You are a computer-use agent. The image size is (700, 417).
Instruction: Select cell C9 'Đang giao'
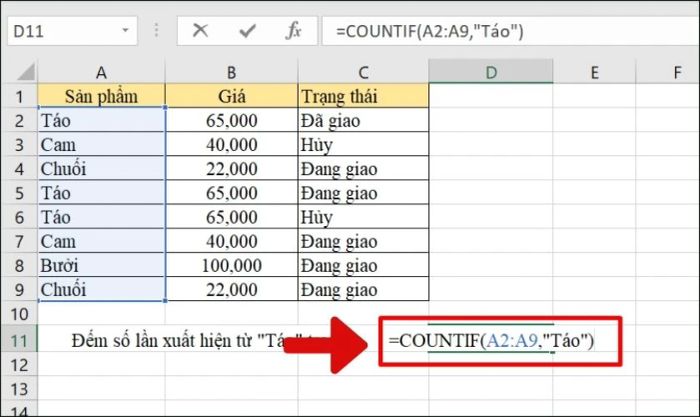[x=363, y=289]
